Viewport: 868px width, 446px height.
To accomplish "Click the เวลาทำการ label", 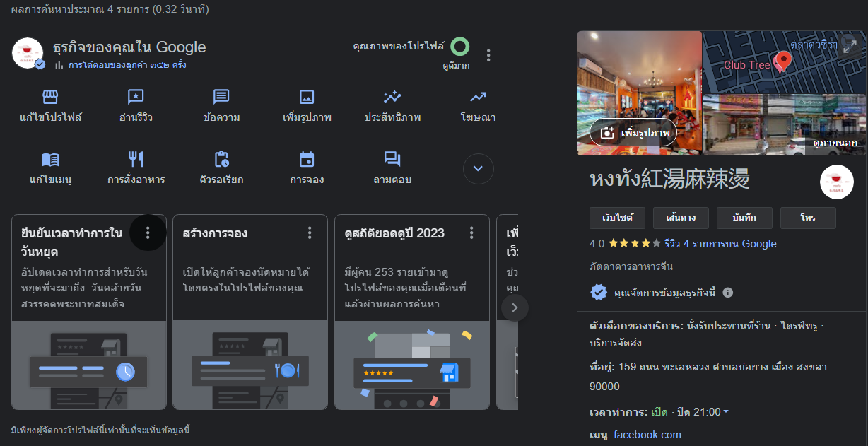I will click(x=618, y=412).
